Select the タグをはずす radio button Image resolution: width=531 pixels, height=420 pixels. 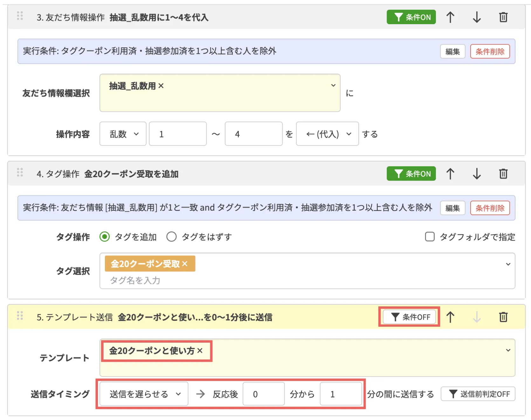(x=171, y=237)
